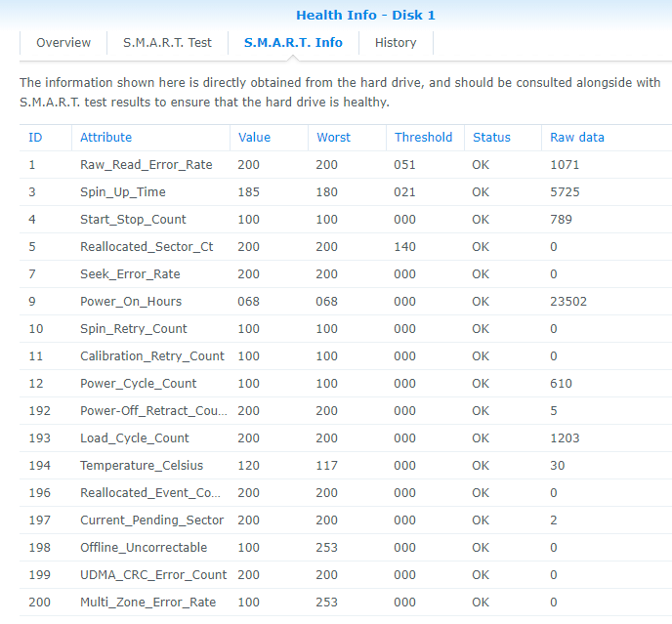
Task: Sort by Raw data column header
Action: pyautogui.click(x=607, y=138)
